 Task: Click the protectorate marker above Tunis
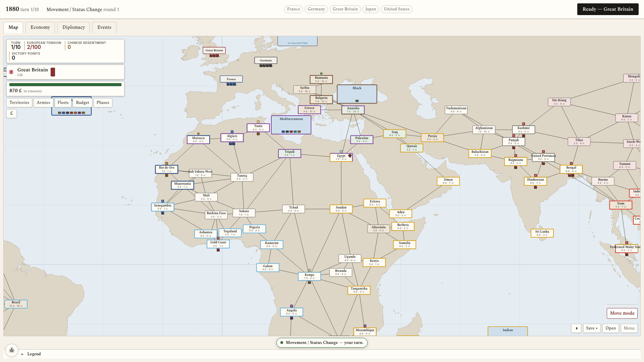coord(258,122)
